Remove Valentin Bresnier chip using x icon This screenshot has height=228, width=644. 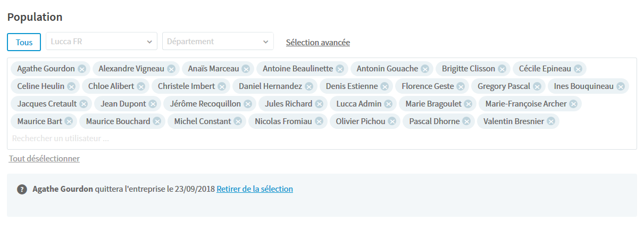point(550,121)
